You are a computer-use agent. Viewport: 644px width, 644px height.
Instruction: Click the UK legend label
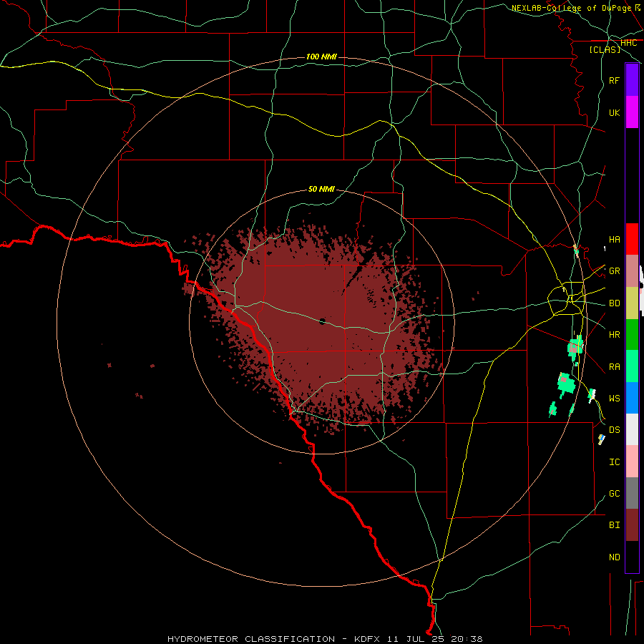[x=614, y=112]
